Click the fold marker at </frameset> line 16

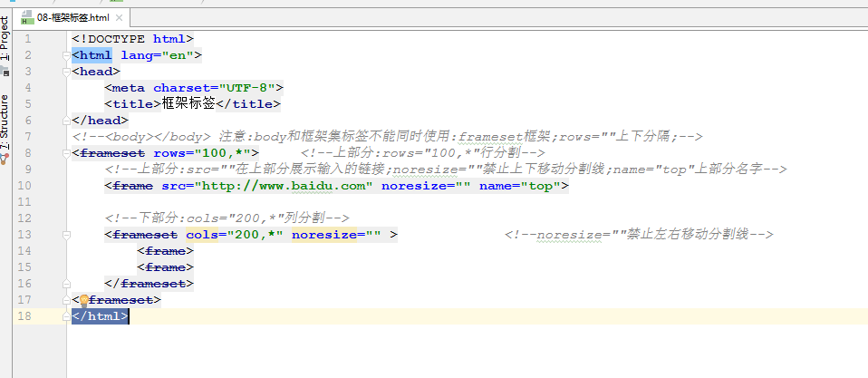[66, 284]
